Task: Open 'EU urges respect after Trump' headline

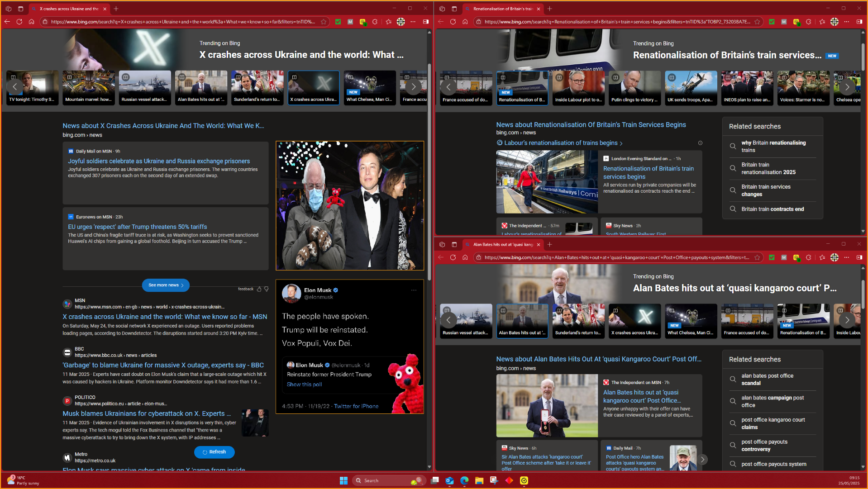Action: pos(138,227)
